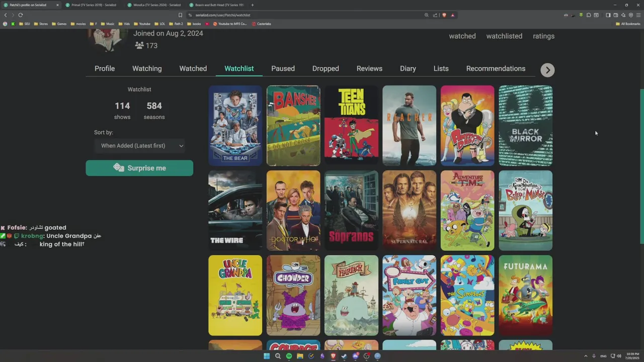The image size is (644, 362).
Task: Open the American Dad poster
Action: point(467,126)
